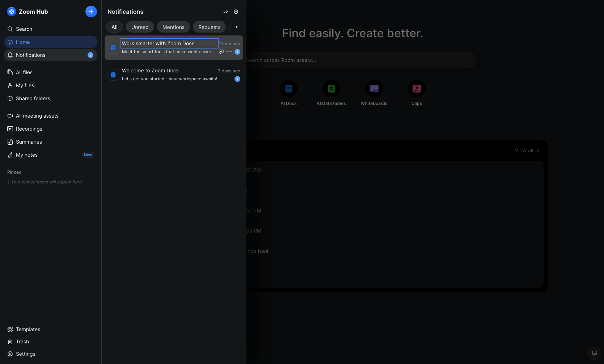Open Trash in the sidebar
Screen dimensions: 604x364
51,342
